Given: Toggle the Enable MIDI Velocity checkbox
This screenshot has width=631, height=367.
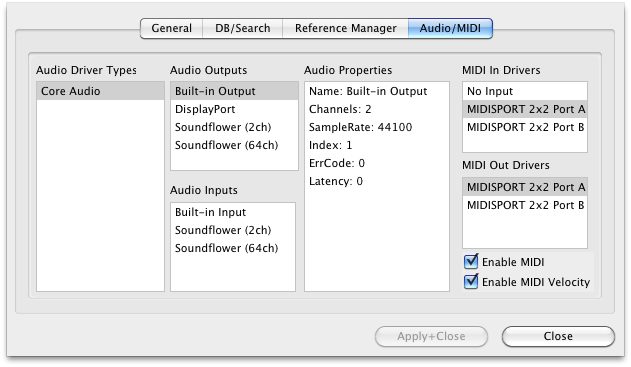Looking at the screenshot, I should (471, 281).
